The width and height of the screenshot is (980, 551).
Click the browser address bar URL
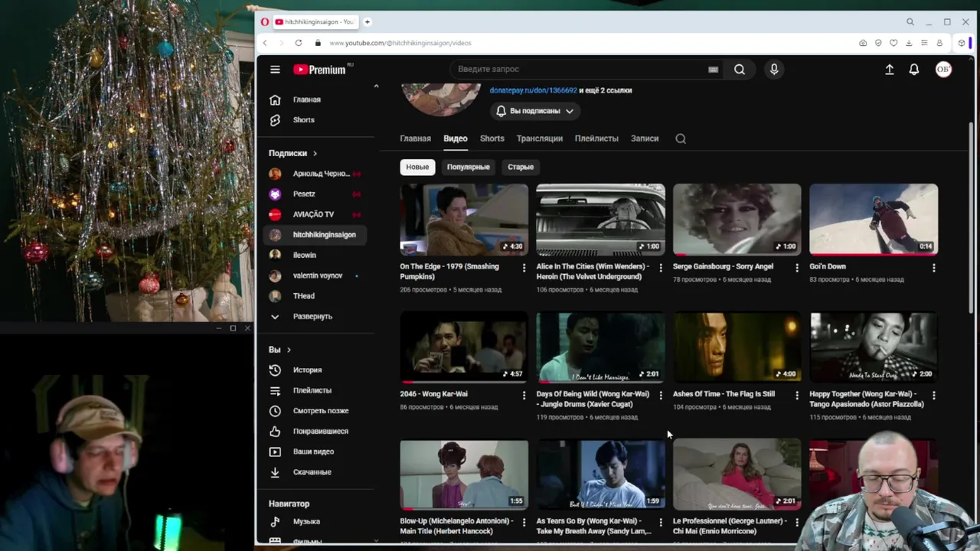coord(400,43)
